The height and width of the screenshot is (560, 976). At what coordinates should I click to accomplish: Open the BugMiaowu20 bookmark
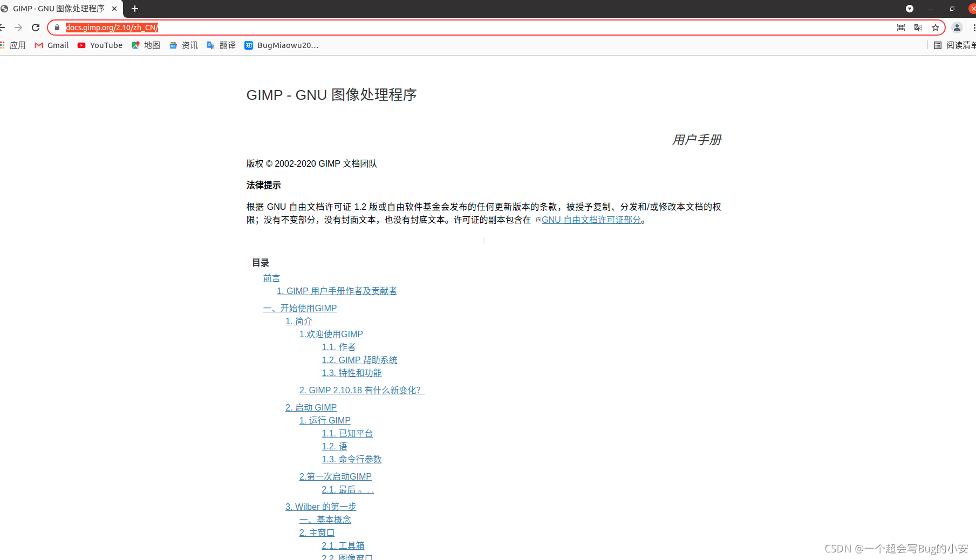pos(282,45)
